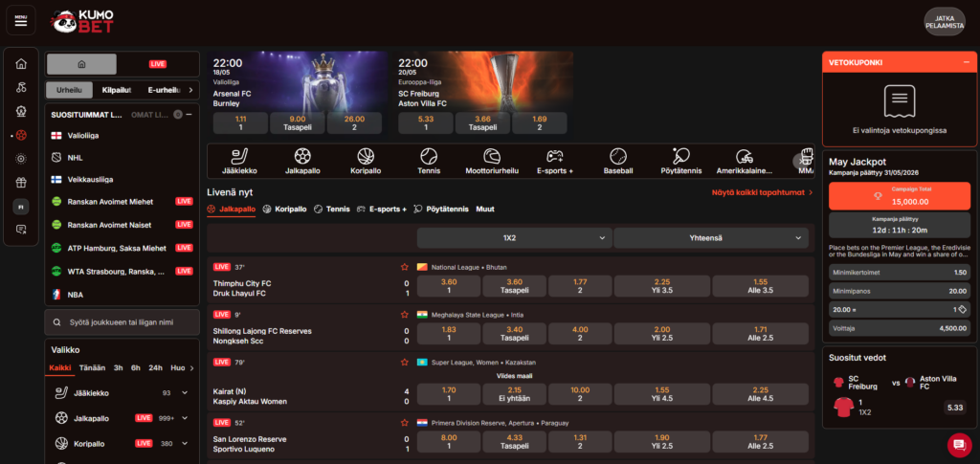Open the Näytä kaikki tapahtumat arrow link
Image resolution: width=980 pixels, height=464 pixels.
(x=763, y=192)
